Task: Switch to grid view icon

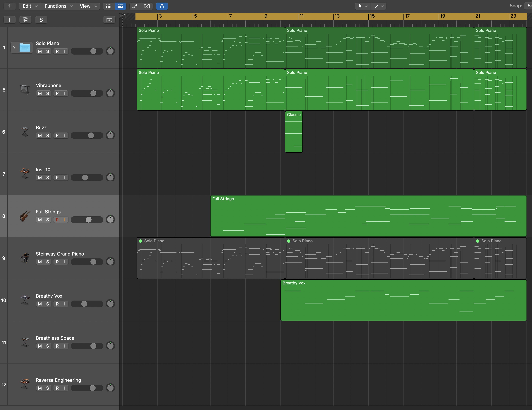Action: coord(109,6)
